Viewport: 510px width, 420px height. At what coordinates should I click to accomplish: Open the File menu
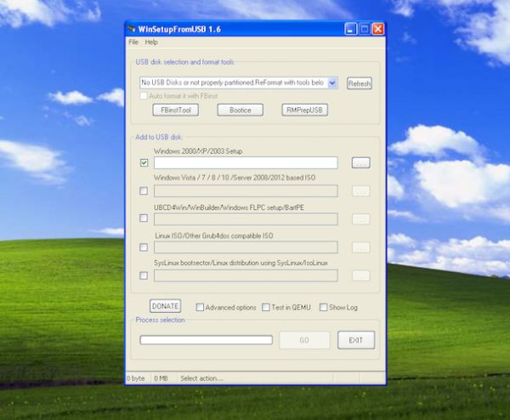click(x=133, y=42)
